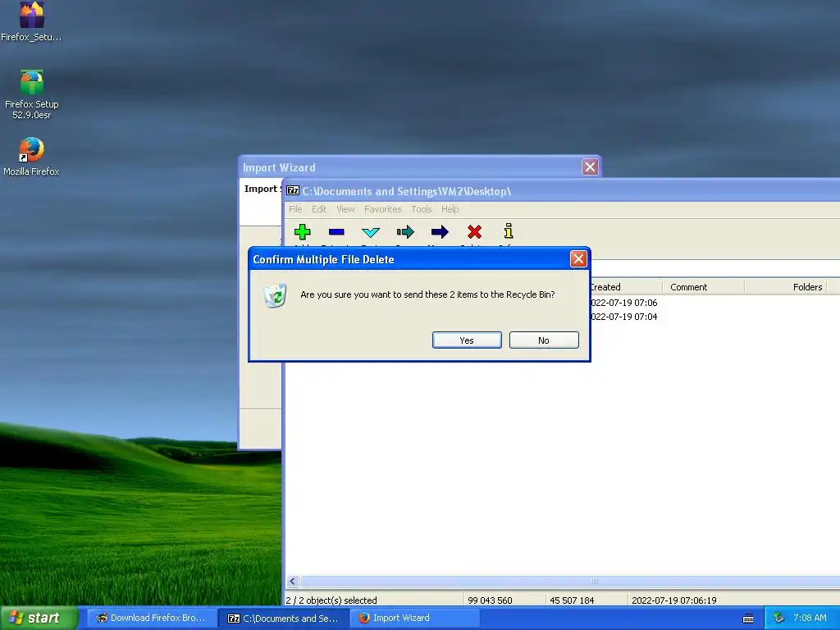Screen dimensions: 840x630
Task: Click the 7-Zip Extract blue minus icon
Action: (x=336, y=232)
